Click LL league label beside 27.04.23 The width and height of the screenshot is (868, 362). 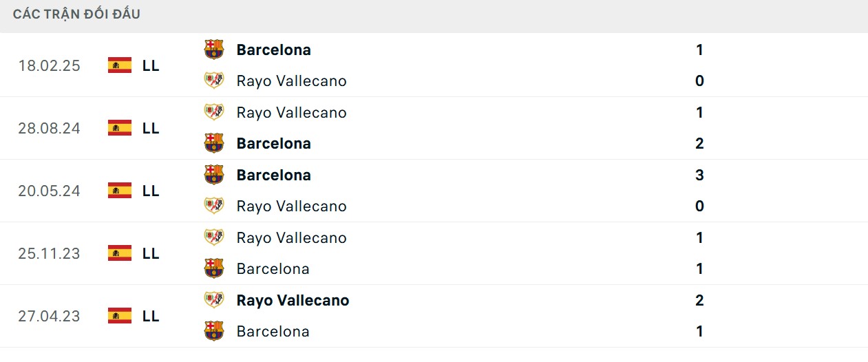151,316
